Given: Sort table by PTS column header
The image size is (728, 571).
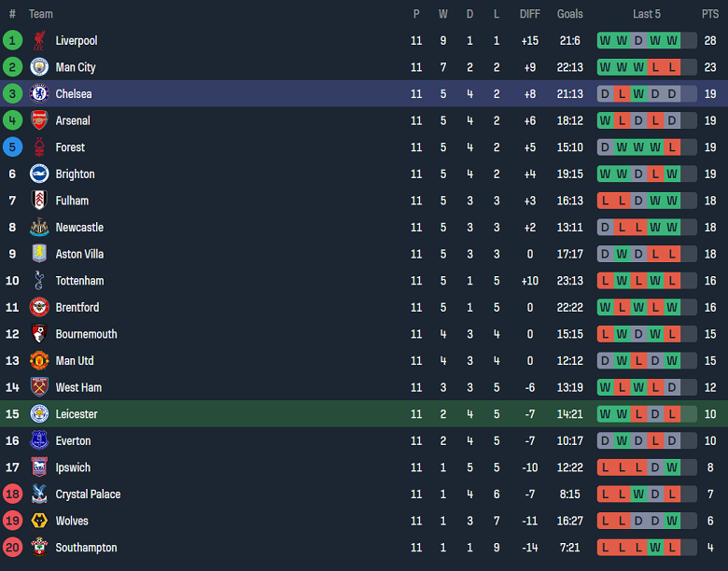Looking at the screenshot, I should (710, 14).
